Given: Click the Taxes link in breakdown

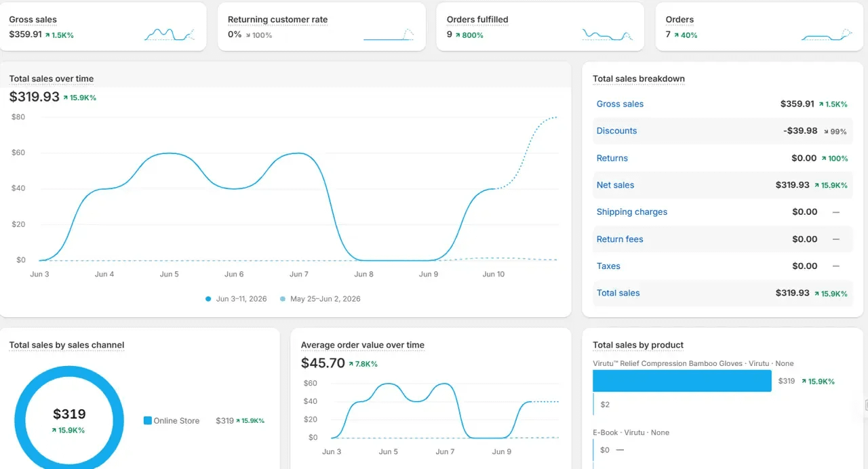Looking at the screenshot, I should (608, 266).
